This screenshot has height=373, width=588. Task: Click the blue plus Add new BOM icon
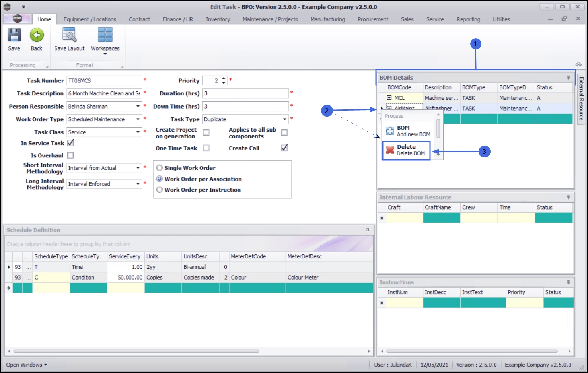(390, 131)
